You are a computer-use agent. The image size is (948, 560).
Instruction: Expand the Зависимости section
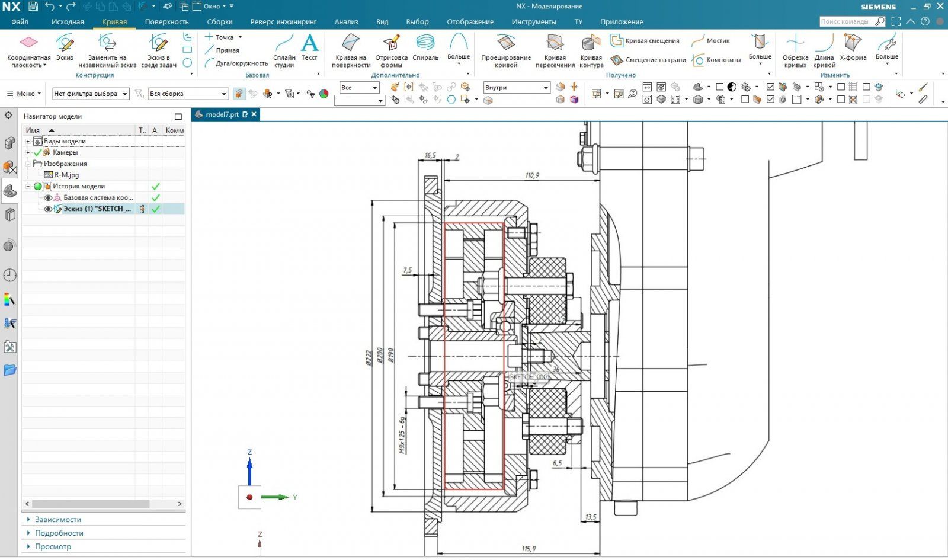(x=57, y=520)
